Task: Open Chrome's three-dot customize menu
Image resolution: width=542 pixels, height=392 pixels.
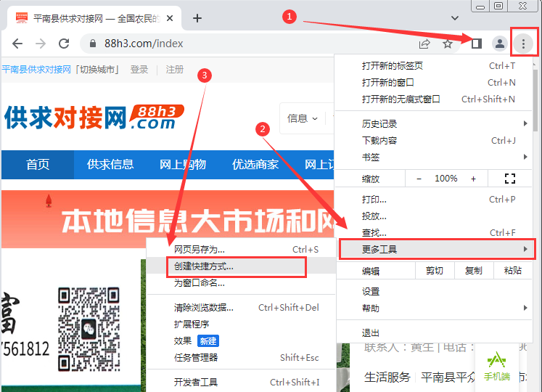Action: tap(523, 44)
